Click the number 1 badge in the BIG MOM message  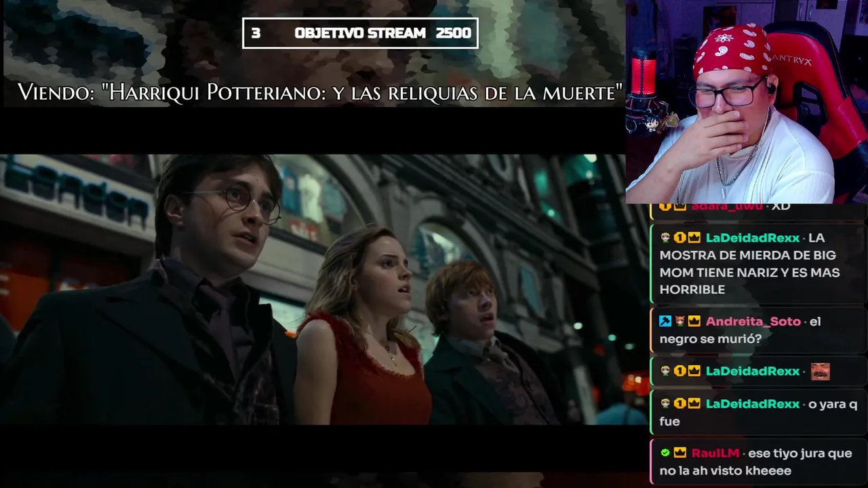pyautogui.click(x=679, y=238)
